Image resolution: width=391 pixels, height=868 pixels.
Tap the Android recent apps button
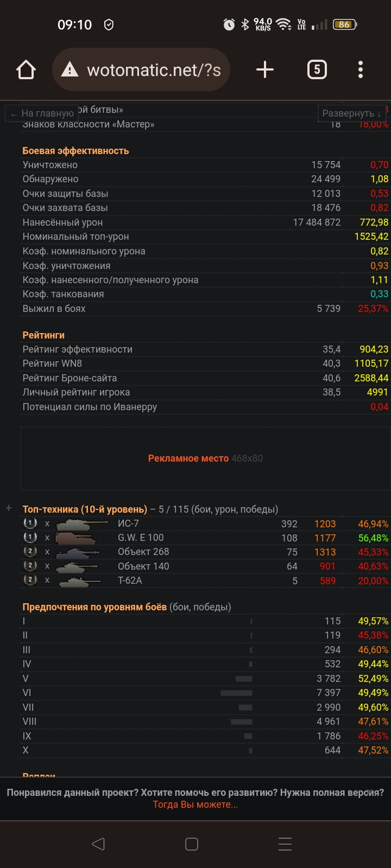[x=285, y=844]
